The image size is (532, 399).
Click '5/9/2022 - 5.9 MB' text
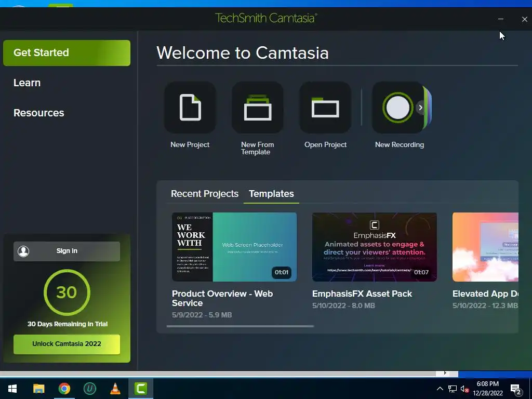[202, 315]
